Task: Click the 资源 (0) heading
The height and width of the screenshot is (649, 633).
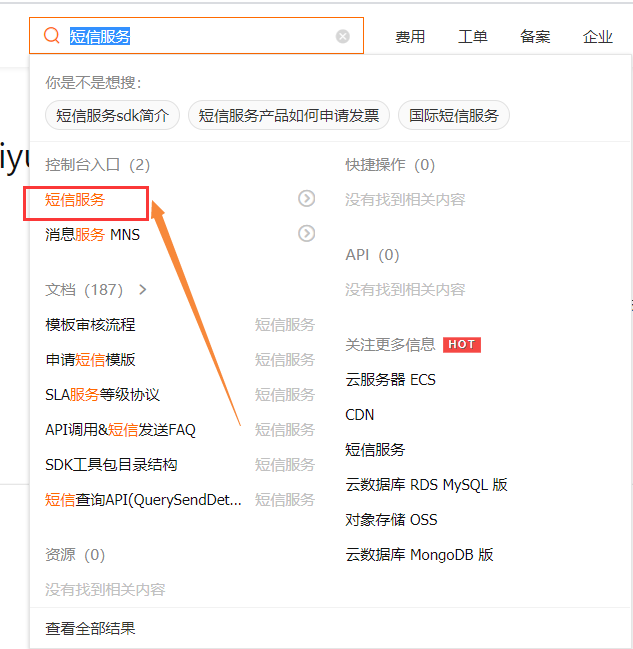Action: click(75, 555)
